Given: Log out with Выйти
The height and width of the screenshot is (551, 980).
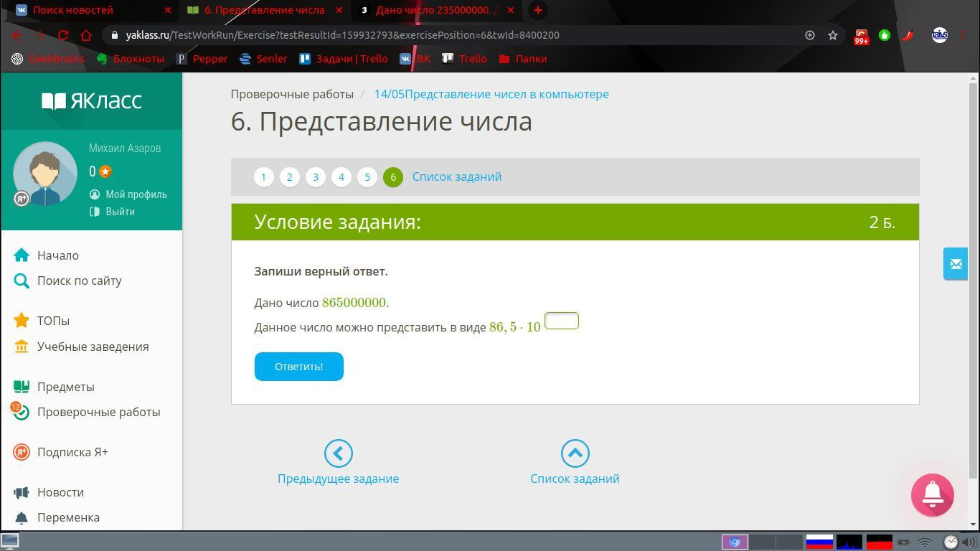Looking at the screenshot, I should (x=113, y=212).
